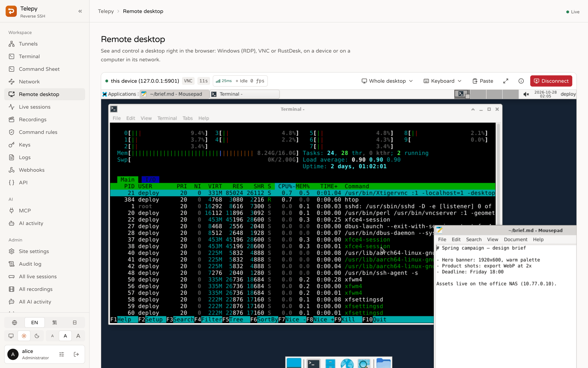This screenshot has width=588, height=368.
Task: Open the Command rules page
Action: 45,132
